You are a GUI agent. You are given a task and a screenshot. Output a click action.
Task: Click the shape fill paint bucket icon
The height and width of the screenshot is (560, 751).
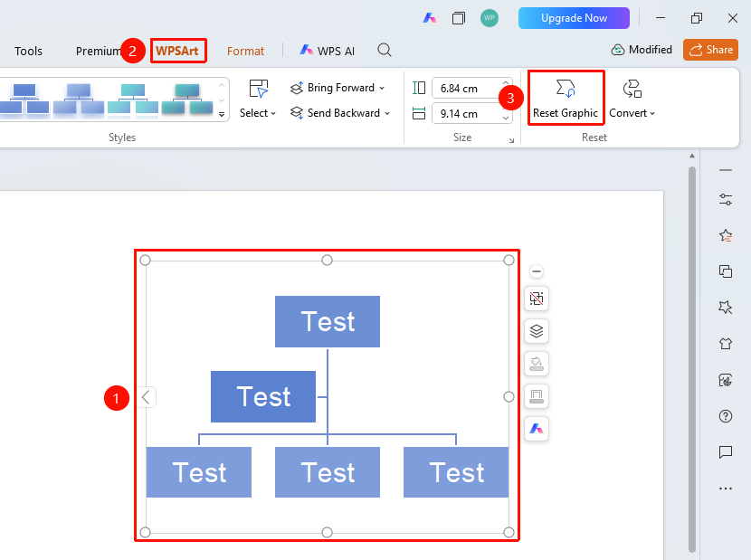click(537, 364)
